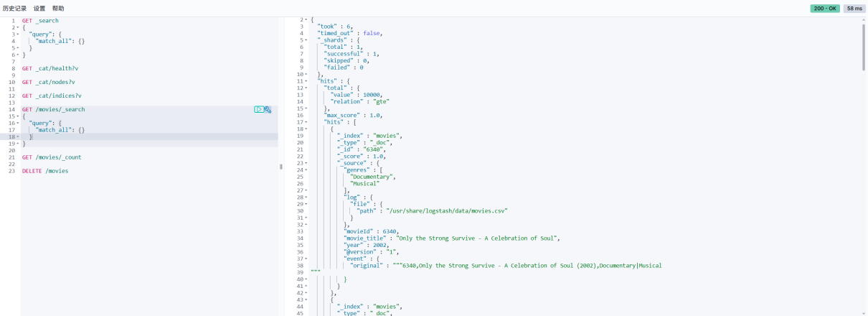Fold the request body at editor line 15

pos(17,116)
